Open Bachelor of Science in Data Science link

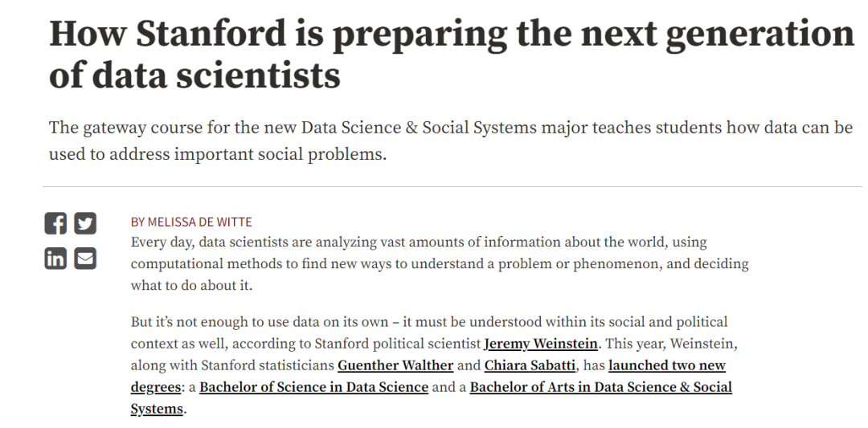point(314,387)
